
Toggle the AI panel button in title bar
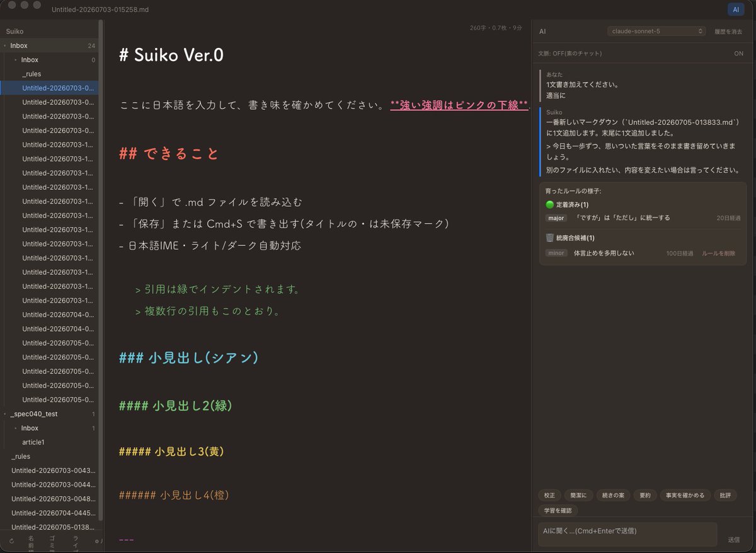click(735, 9)
